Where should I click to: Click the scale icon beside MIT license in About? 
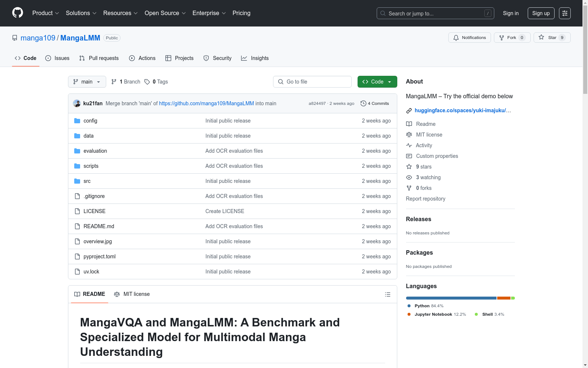[409, 135]
